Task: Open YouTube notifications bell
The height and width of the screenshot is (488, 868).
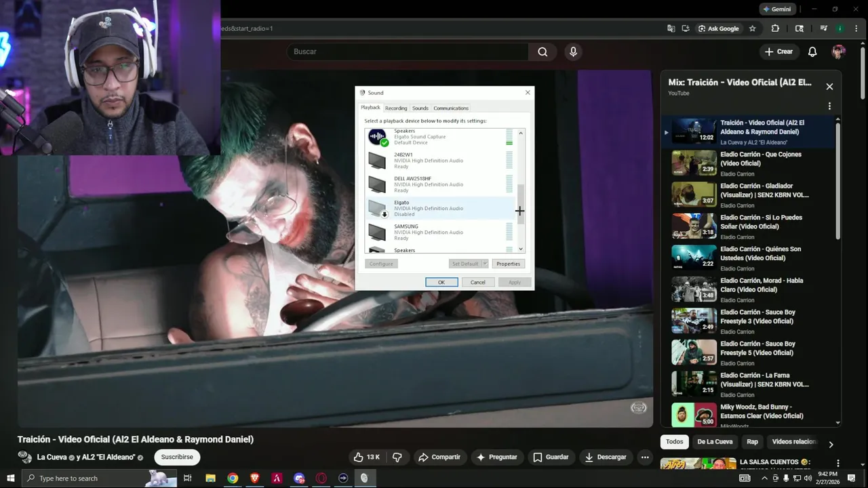Action: click(x=812, y=52)
